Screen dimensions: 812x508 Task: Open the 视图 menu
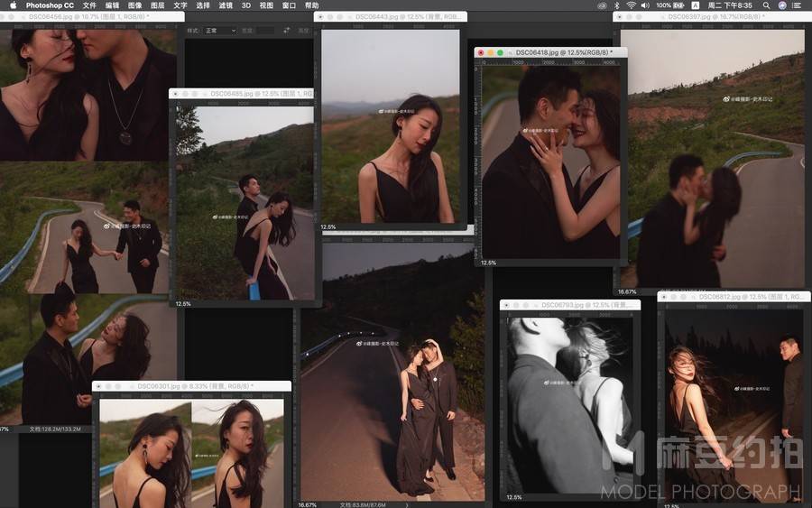coord(266,5)
